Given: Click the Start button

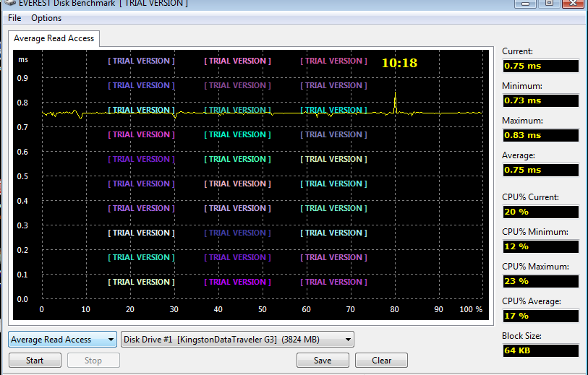Looking at the screenshot, I should tap(35, 361).
